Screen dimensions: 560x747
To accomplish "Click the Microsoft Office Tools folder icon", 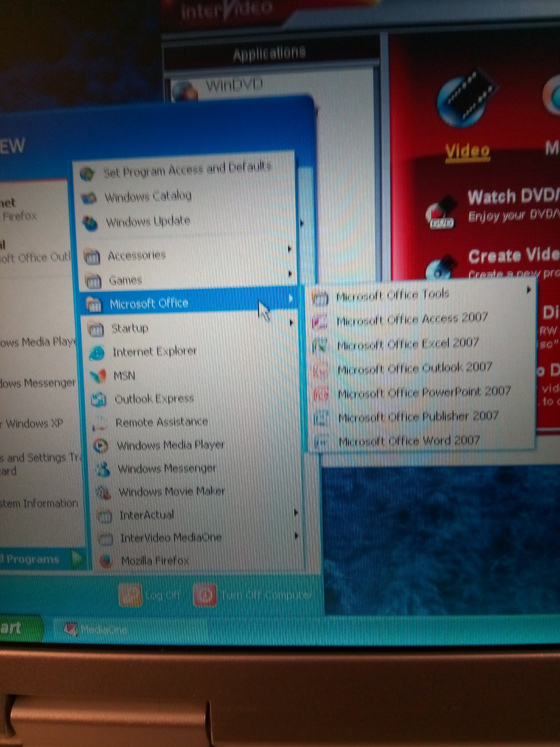I will 320,297.
